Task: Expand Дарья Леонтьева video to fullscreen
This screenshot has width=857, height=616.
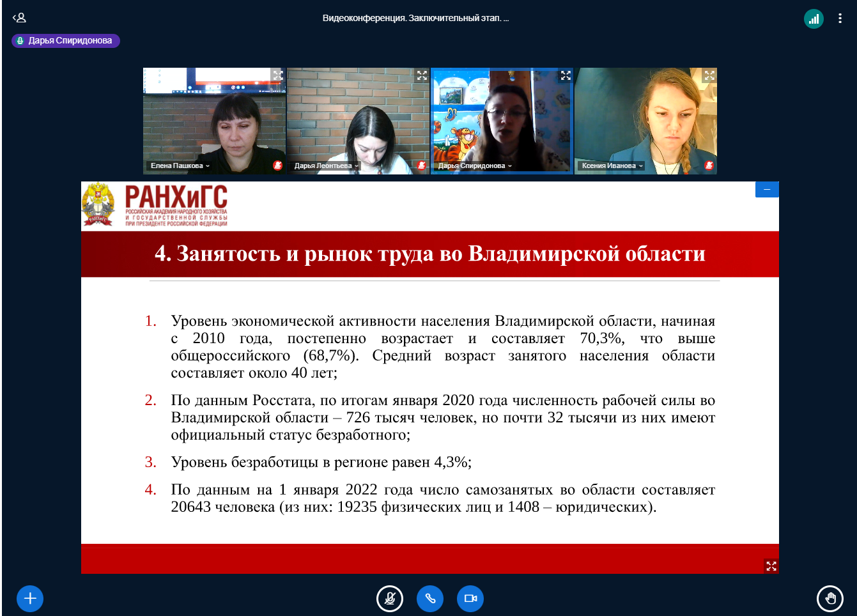Action: pyautogui.click(x=422, y=75)
